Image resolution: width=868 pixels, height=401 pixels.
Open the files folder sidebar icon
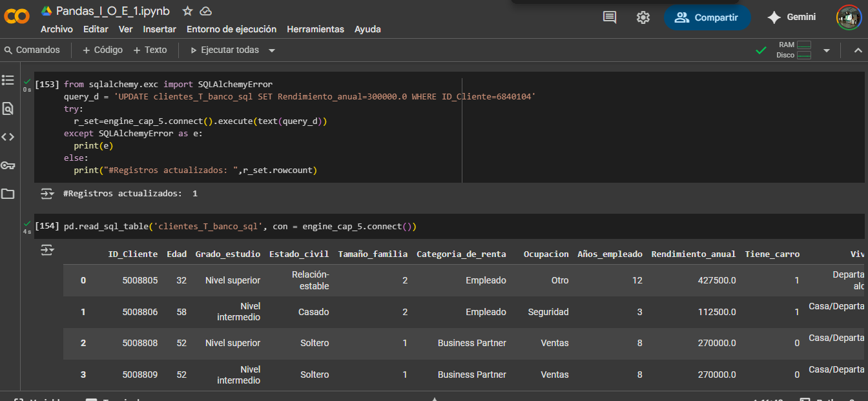click(x=8, y=194)
